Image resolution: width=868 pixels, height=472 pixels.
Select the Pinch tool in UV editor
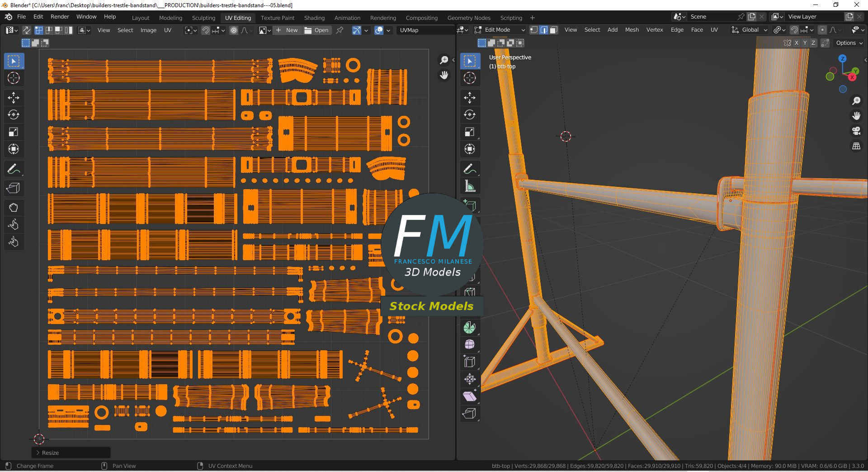(x=14, y=242)
